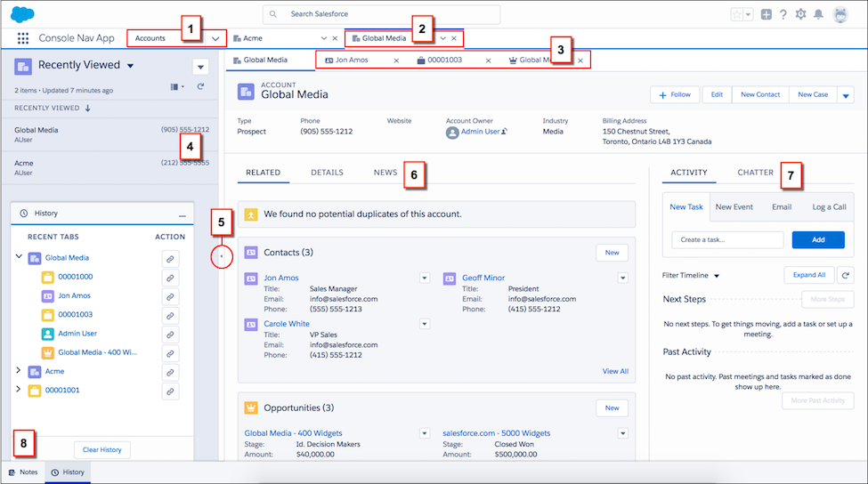The height and width of the screenshot is (484, 868).
Task: Select the New Event activity tab
Action: tap(734, 207)
